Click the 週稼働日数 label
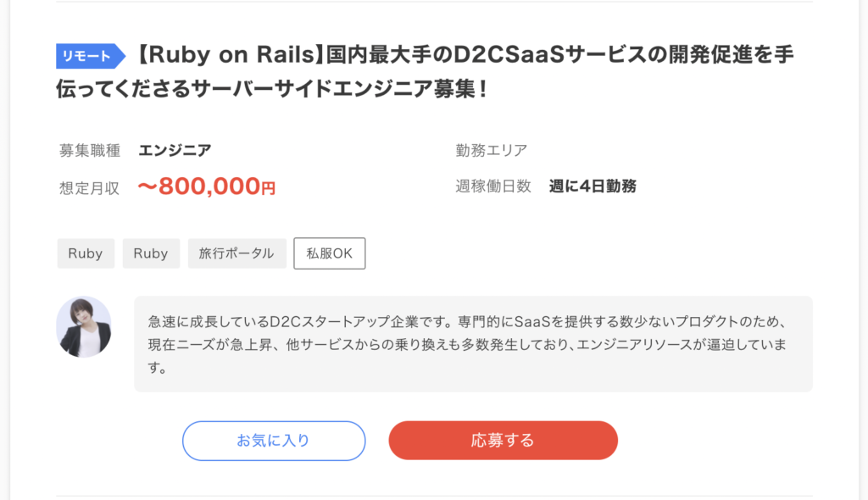The width and height of the screenshot is (868, 500). (x=493, y=186)
